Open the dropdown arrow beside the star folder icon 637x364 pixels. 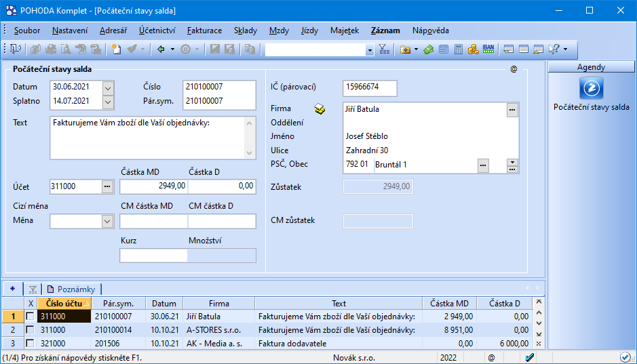click(x=416, y=49)
